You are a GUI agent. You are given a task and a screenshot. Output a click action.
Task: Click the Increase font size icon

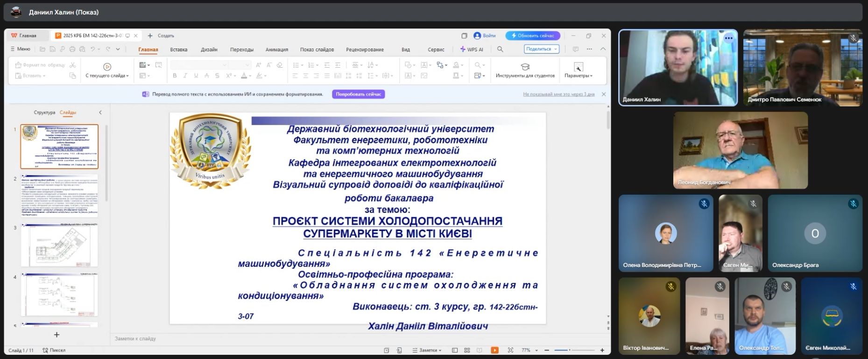pos(258,65)
